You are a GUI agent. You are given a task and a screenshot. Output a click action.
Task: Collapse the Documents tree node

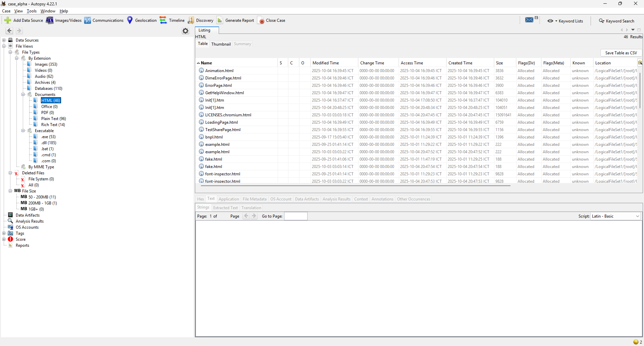click(23, 94)
